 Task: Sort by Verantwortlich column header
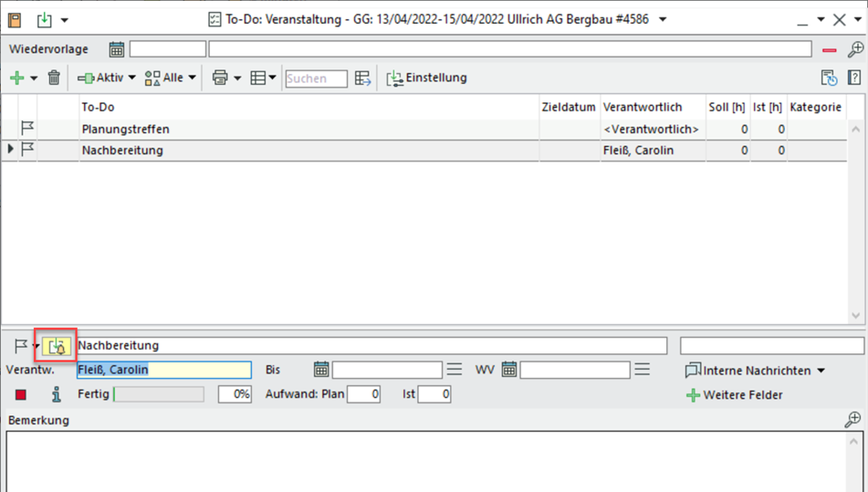tap(642, 108)
